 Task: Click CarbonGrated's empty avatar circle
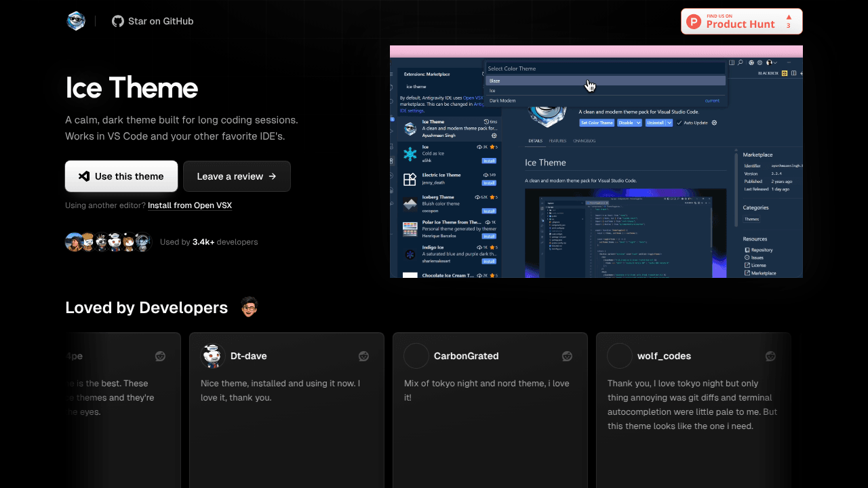(x=416, y=356)
